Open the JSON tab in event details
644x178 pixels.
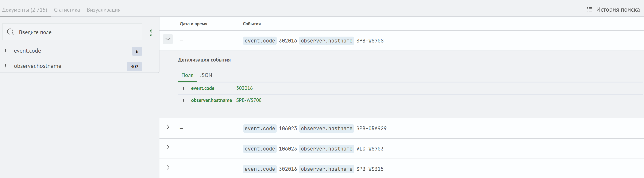206,75
